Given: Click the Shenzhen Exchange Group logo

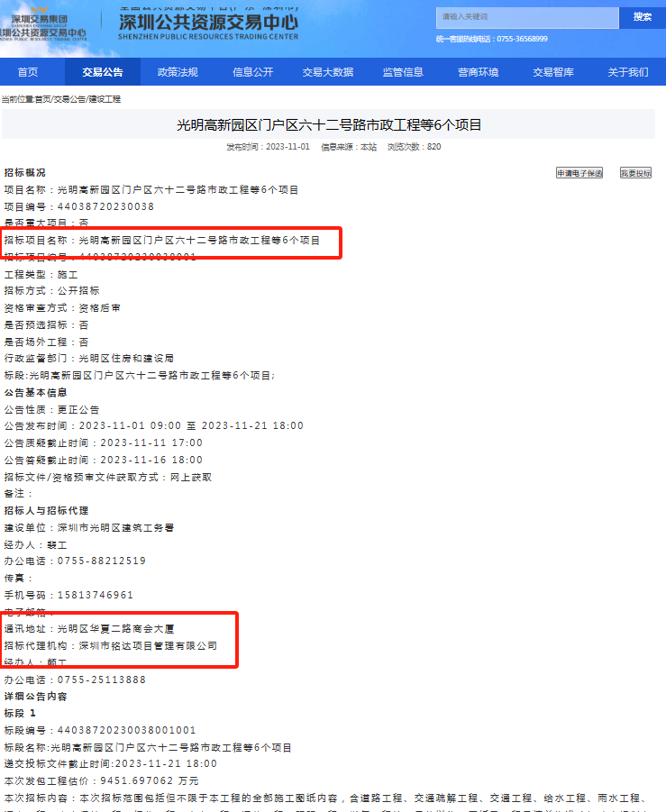Looking at the screenshot, I should [45, 24].
